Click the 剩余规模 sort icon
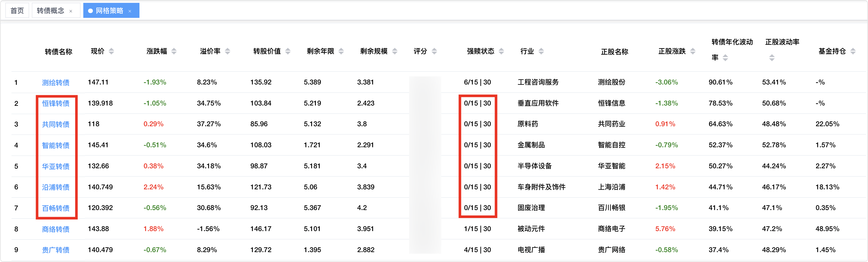This screenshot has width=868, height=262. pos(394,51)
